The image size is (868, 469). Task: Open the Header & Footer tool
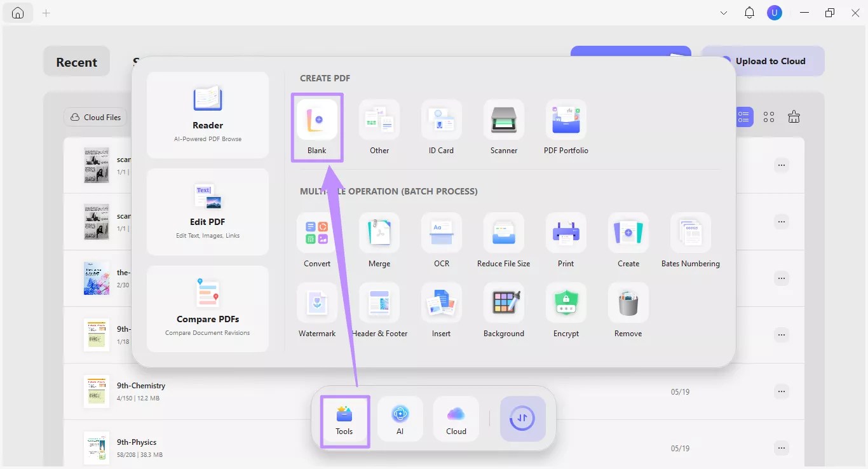tap(379, 310)
